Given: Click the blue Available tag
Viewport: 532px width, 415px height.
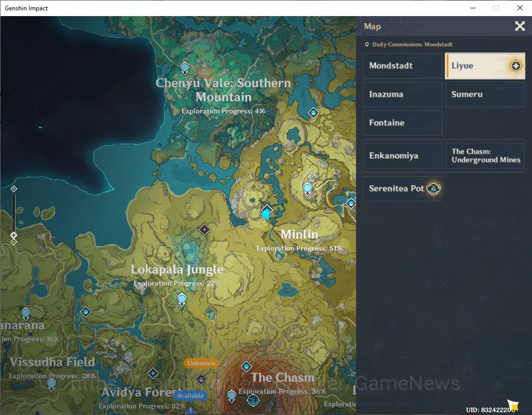Looking at the screenshot, I should [190, 396].
